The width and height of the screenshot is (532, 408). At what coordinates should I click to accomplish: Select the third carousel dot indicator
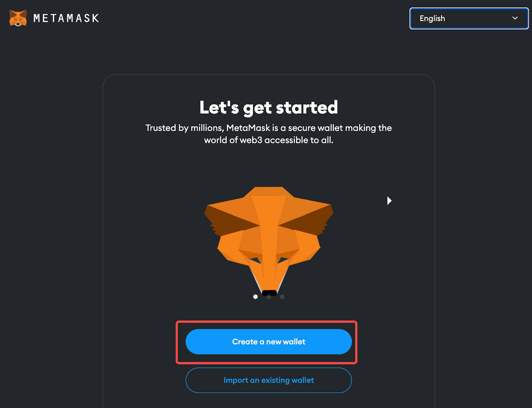click(282, 297)
